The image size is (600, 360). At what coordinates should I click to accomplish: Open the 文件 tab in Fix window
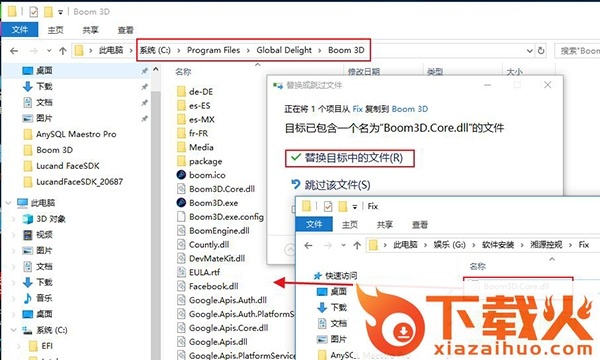click(314, 224)
